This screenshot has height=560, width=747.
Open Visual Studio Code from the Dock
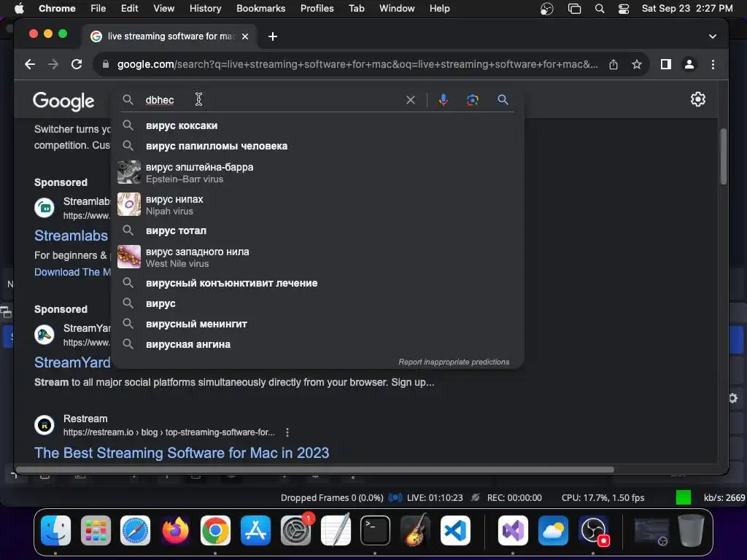(x=455, y=530)
